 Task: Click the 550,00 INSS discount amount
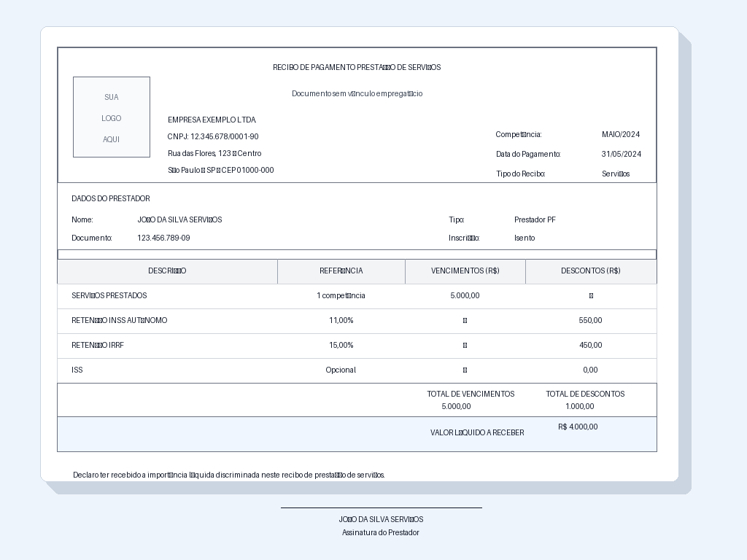(590, 321)
